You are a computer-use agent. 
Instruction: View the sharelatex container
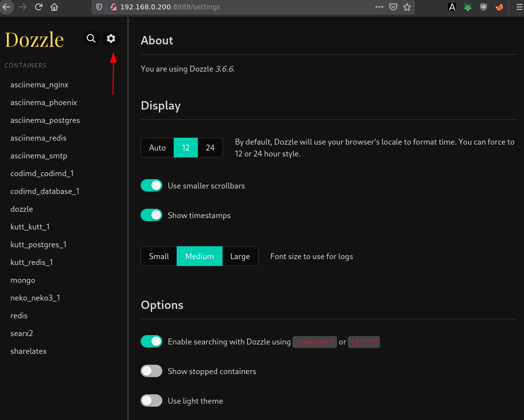click(x=29, y=351)
